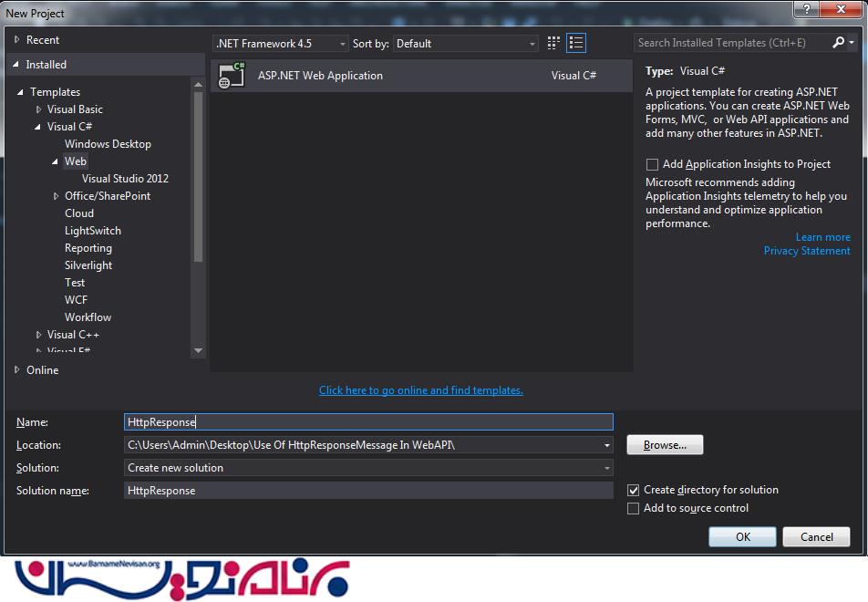Open the dialog help question mark

806,9
